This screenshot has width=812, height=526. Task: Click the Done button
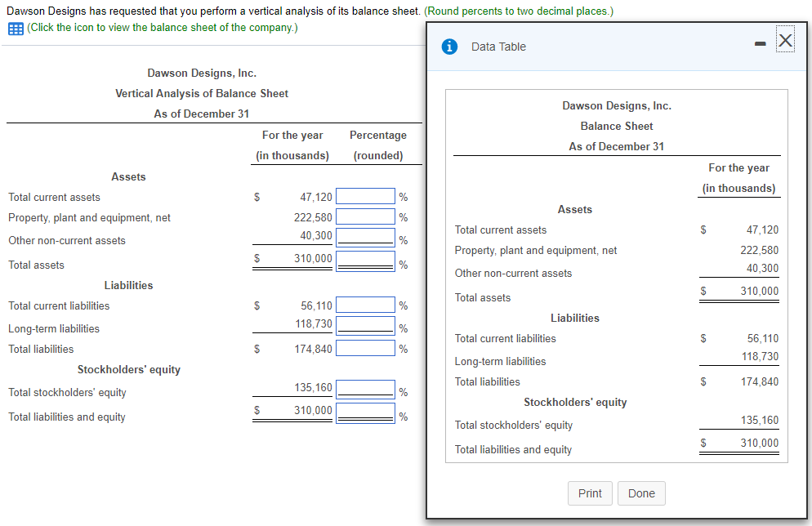[x=641, y=493]
